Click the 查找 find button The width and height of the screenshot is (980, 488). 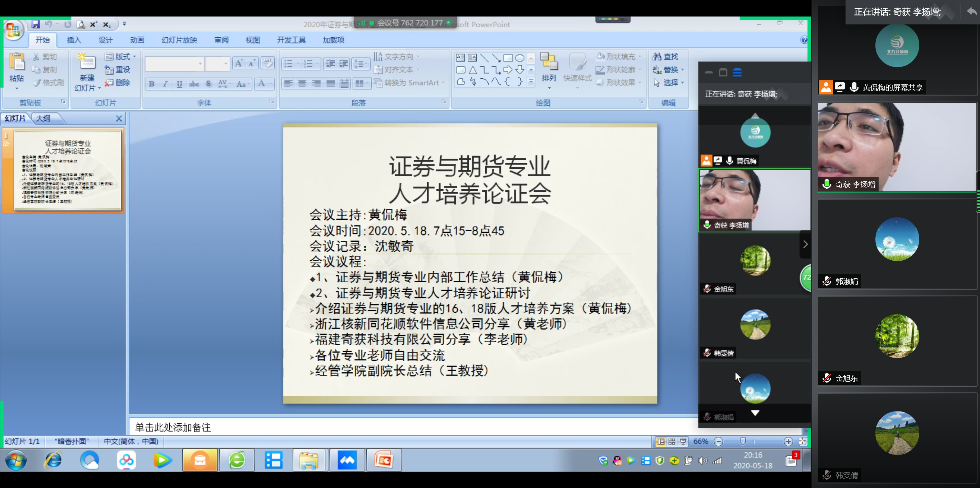666,57
